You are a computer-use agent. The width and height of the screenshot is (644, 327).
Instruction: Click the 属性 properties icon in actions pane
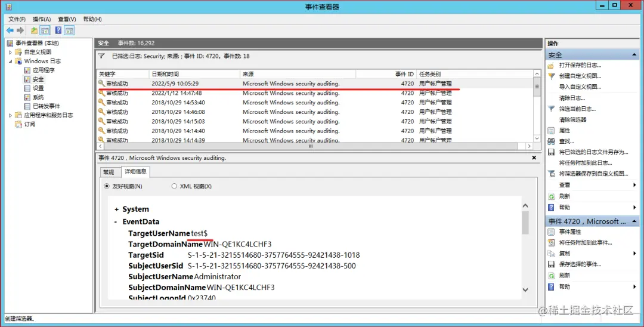[552, 131]
